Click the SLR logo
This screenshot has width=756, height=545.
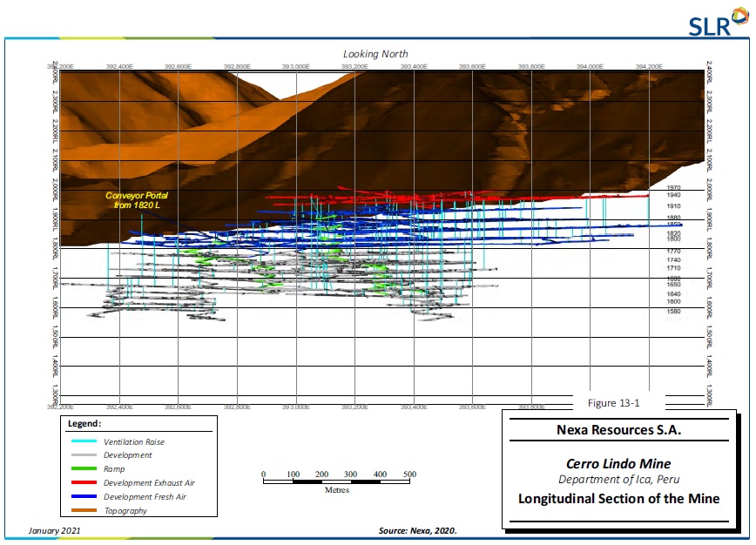click(719, 23)
